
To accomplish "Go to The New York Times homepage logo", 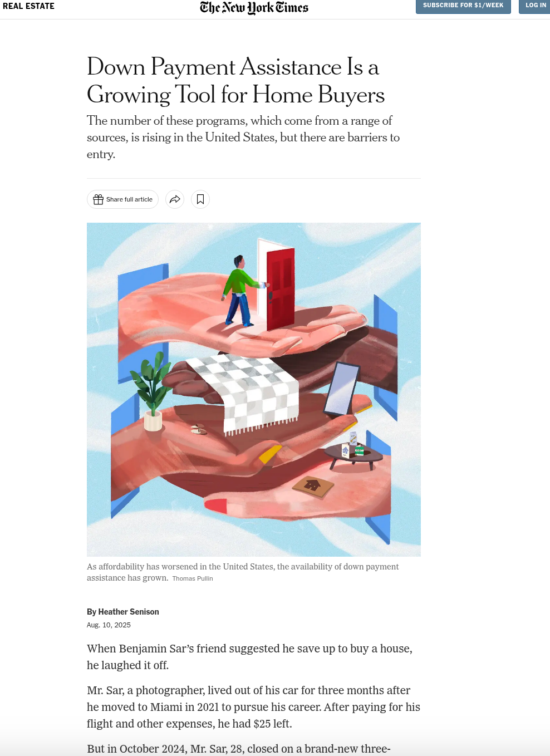I will point(254,7).
